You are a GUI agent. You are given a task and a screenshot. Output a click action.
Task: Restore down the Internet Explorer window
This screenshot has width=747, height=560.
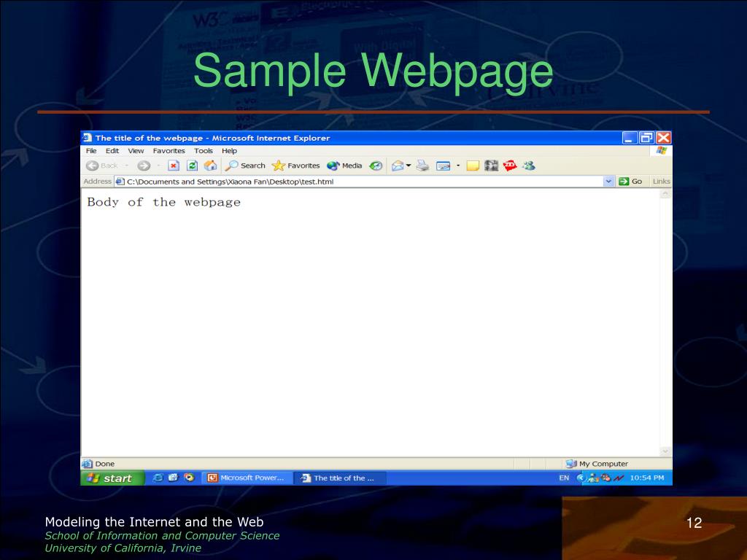(646, 138)
